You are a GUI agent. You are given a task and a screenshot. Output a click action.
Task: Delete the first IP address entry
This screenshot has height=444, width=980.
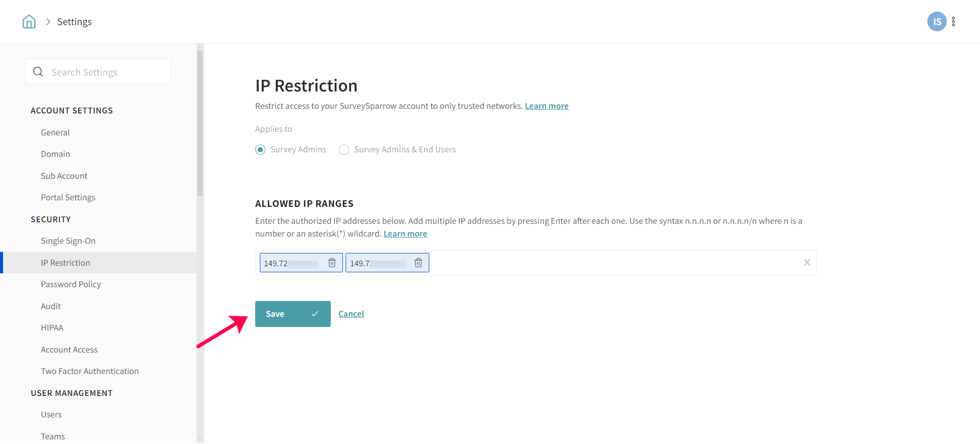(x=332, y=263)
